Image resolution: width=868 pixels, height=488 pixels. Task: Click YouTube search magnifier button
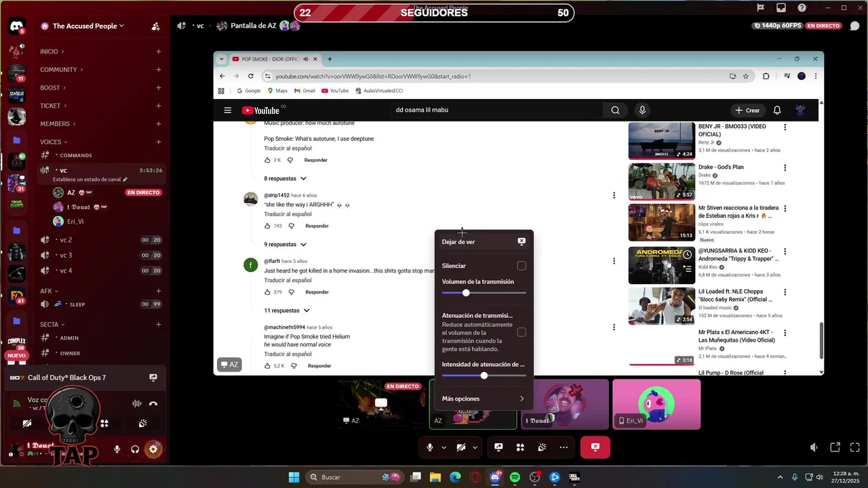(615, 110)
